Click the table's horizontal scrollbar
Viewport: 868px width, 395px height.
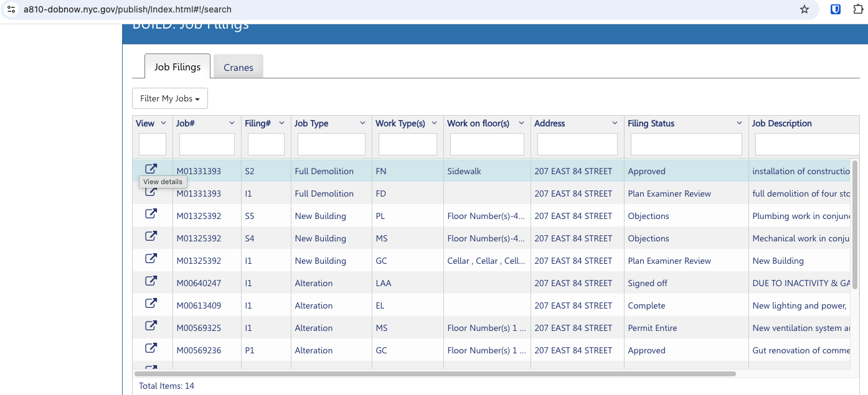click(435, 374)
